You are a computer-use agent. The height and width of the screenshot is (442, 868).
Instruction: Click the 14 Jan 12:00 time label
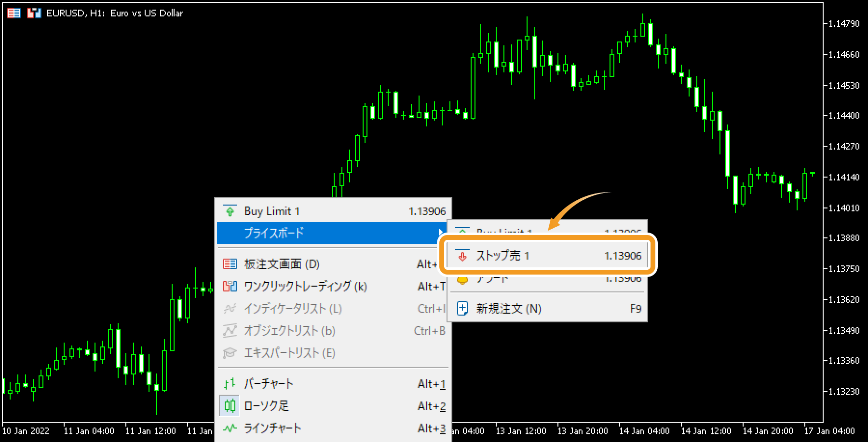(x=706, y=431)
